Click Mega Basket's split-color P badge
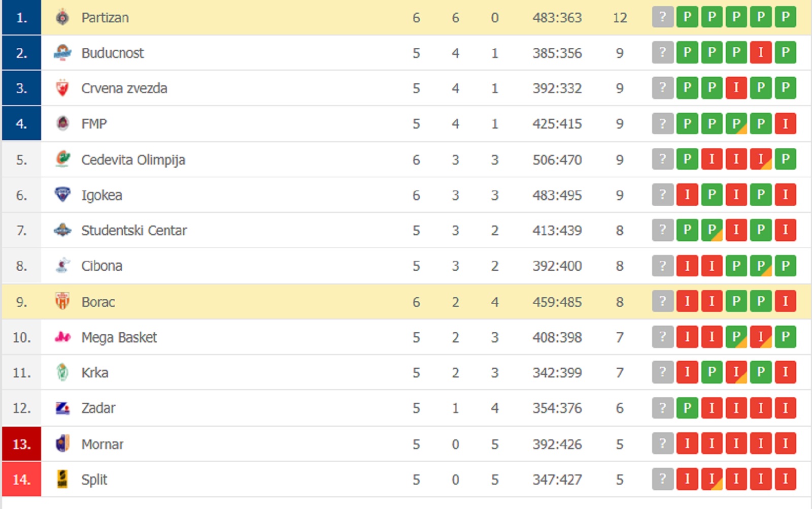 pyautogui.click(x=736, y=337)
